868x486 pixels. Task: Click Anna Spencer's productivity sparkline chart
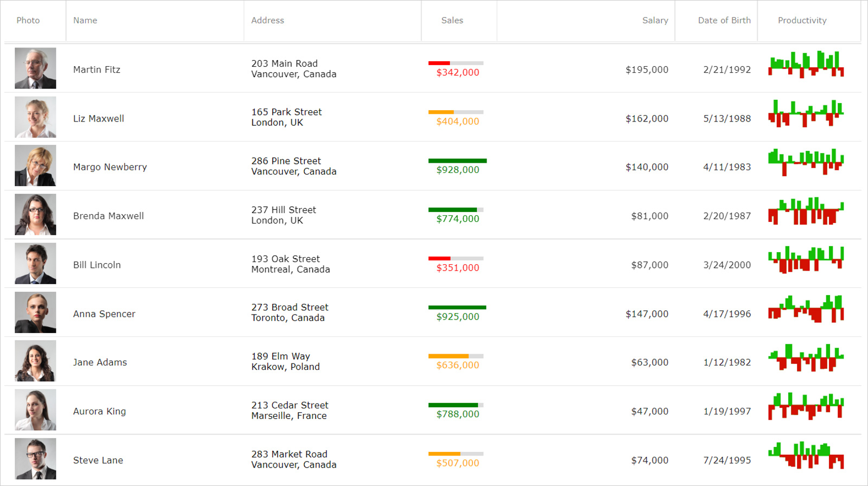click(806, 309)
